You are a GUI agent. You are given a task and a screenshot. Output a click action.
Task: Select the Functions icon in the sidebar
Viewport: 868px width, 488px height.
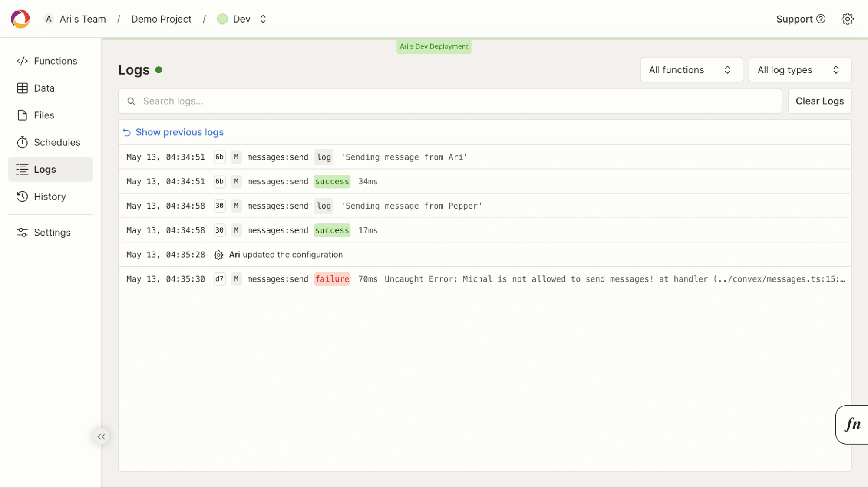23,61
